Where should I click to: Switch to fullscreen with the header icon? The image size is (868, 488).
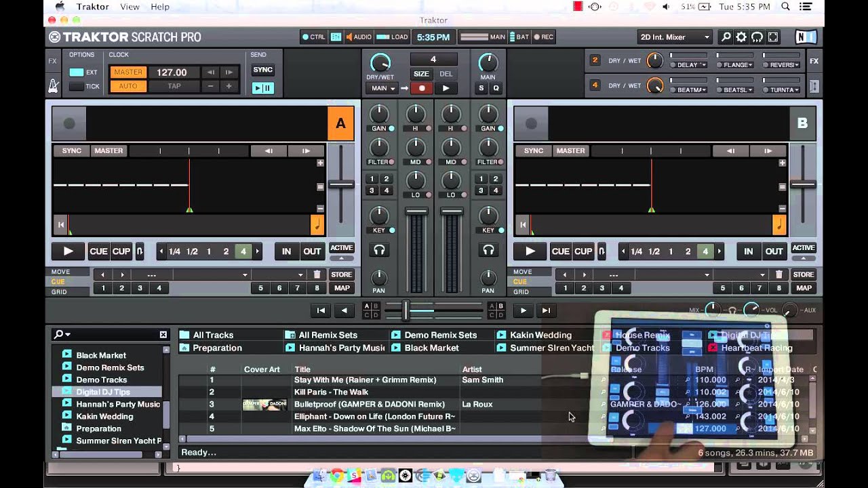tap(773, 37)
